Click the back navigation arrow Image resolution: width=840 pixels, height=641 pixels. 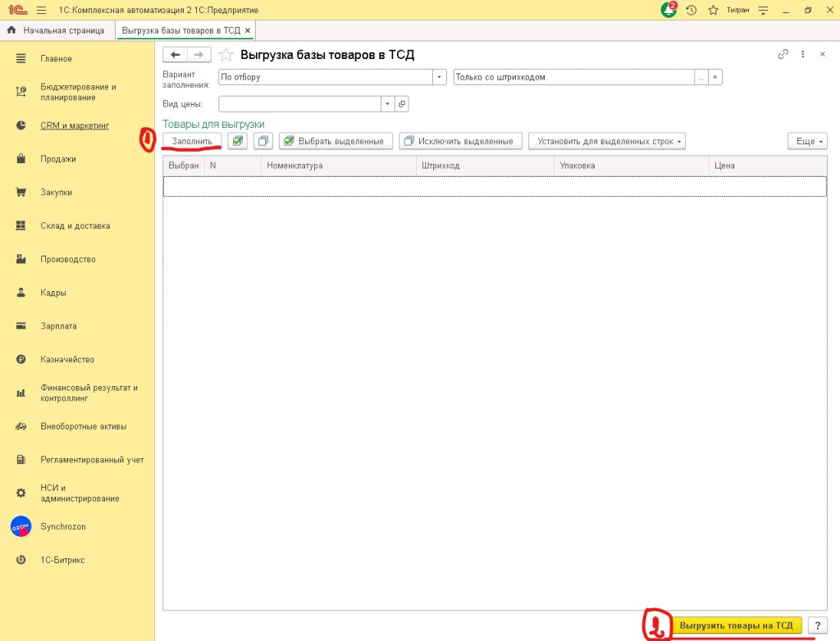click(175, 55)
